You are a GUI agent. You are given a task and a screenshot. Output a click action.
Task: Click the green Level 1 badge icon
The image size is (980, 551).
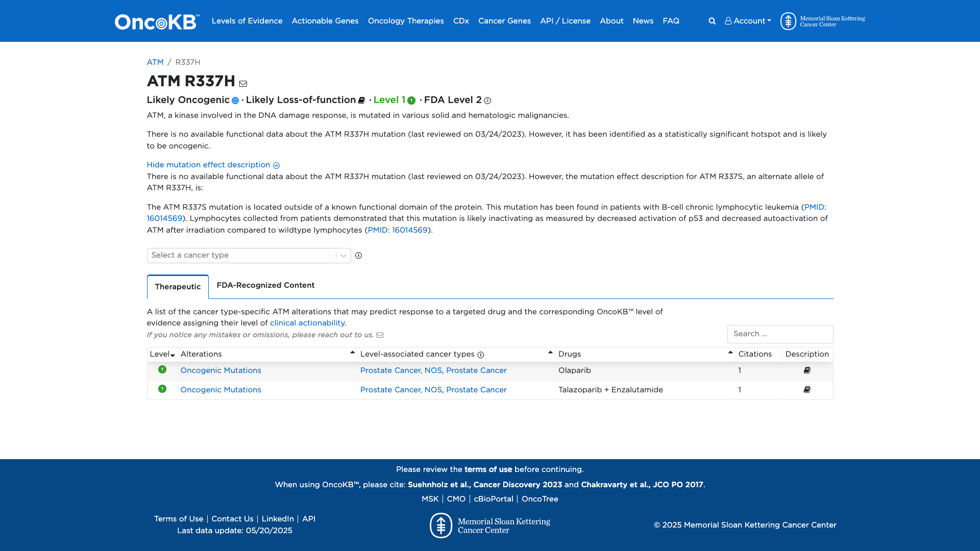[x=411, y=101]
